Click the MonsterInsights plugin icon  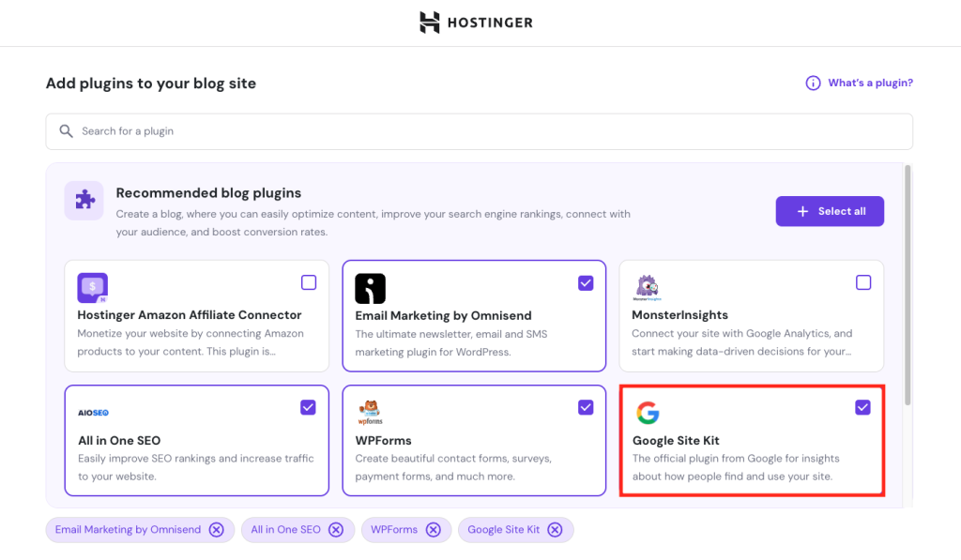(x=648, y=288)
